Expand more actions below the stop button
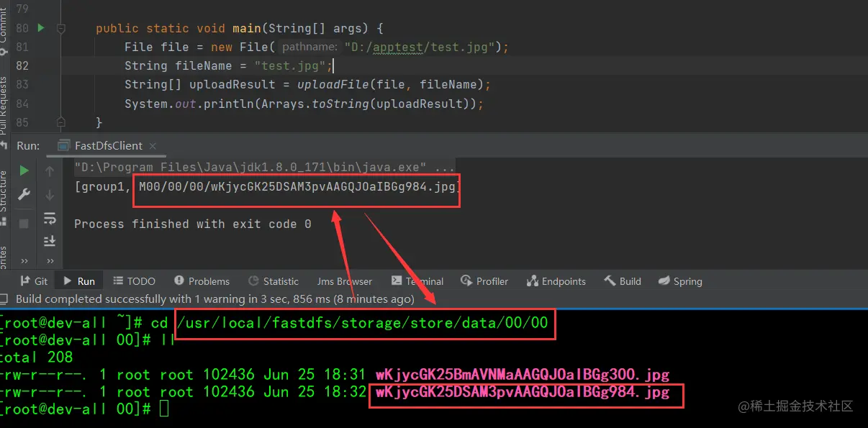868x428 pixels. point(24,260)
